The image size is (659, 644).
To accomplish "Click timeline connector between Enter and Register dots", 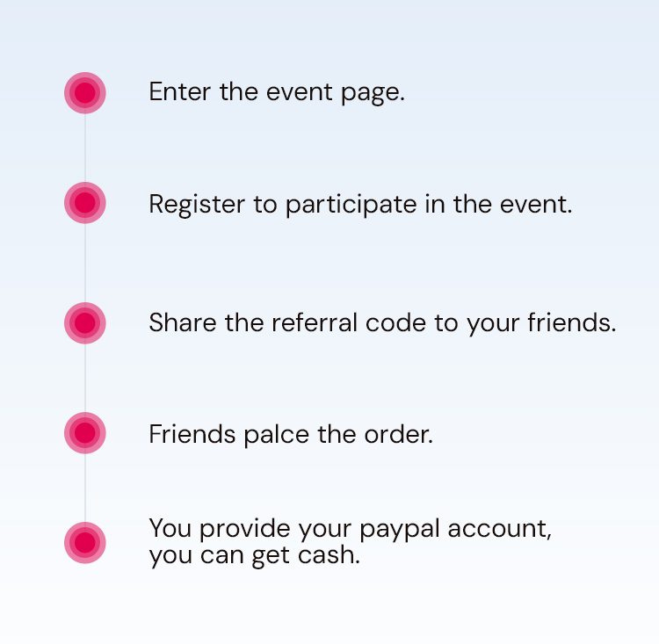I will pos(85,148).
